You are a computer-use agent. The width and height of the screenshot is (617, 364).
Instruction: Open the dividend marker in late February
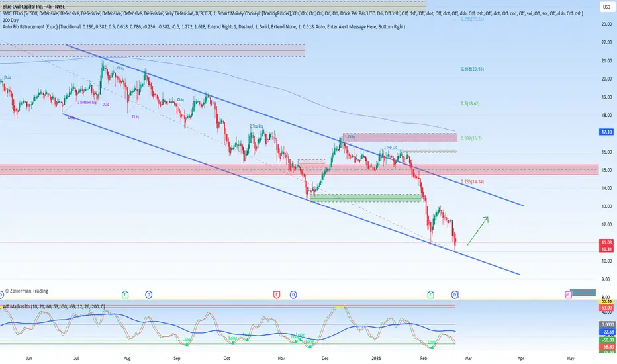tap(455, 295)
